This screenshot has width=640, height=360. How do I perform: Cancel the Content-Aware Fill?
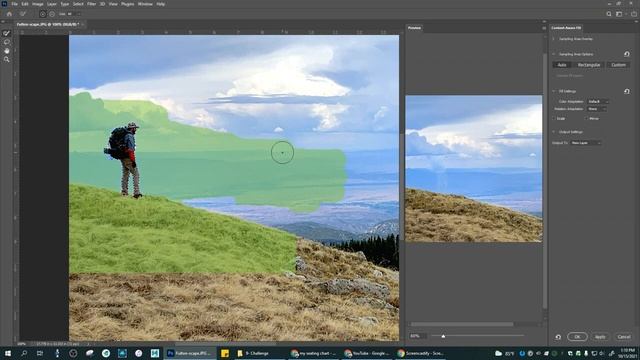624,337
